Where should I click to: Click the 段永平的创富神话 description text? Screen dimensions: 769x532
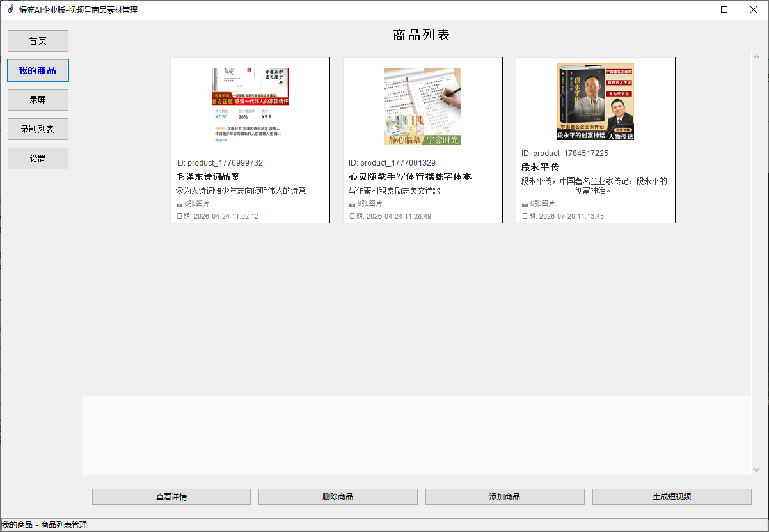[x=594, y=185]
